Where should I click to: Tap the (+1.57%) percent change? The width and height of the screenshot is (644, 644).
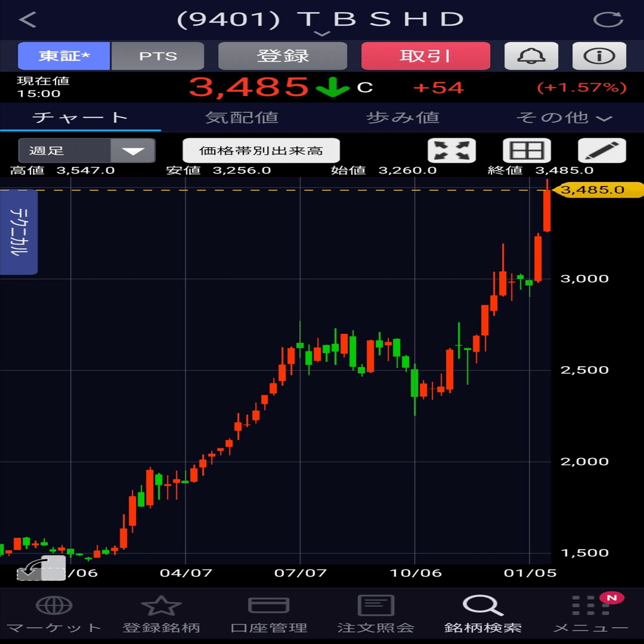tap(582, 88)
